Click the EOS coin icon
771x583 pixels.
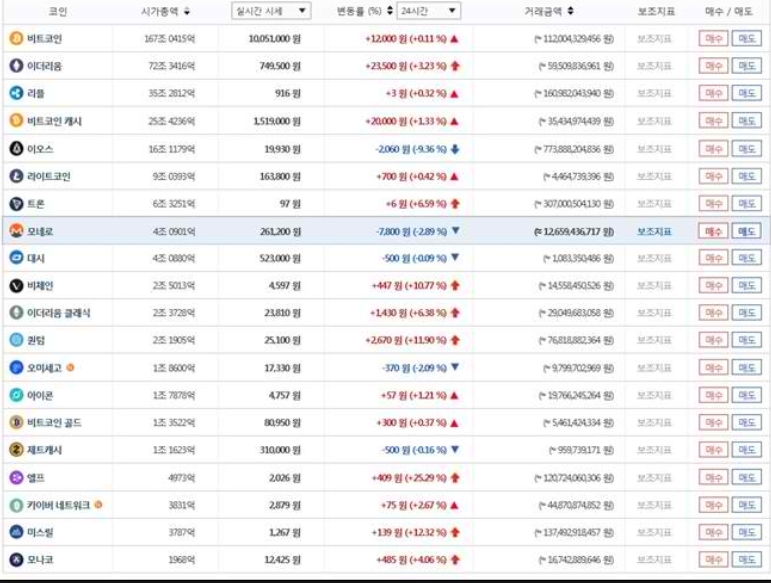pos(16,148)
